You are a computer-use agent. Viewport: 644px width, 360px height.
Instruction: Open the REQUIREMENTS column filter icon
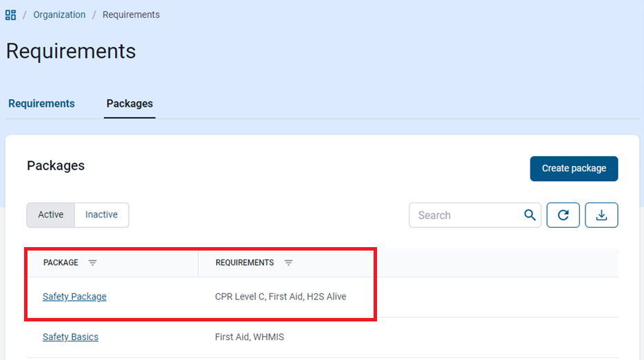click(x=289, y=263)
